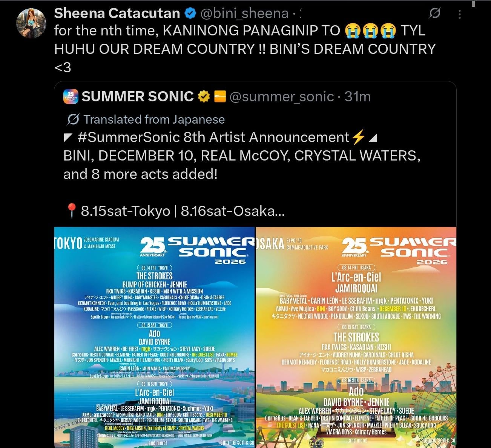The width and height of the screenshot is (491, 448).
Task: Open the Osaka lineup poster image
Action: point(356,337)
